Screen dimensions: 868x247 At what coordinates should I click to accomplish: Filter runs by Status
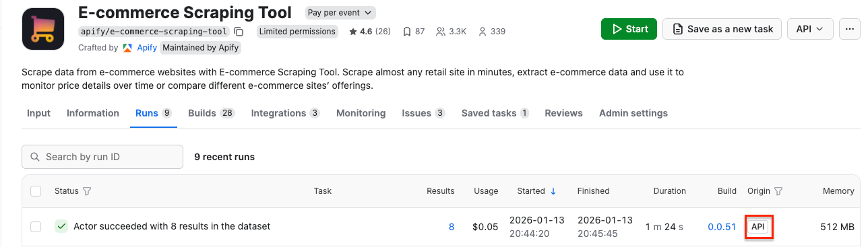tap(86, 191)
